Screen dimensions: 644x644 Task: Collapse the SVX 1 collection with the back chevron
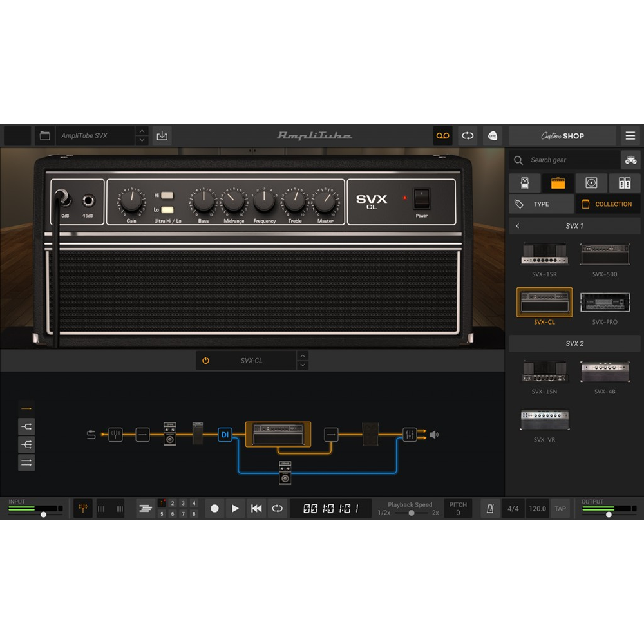[518, 226]
